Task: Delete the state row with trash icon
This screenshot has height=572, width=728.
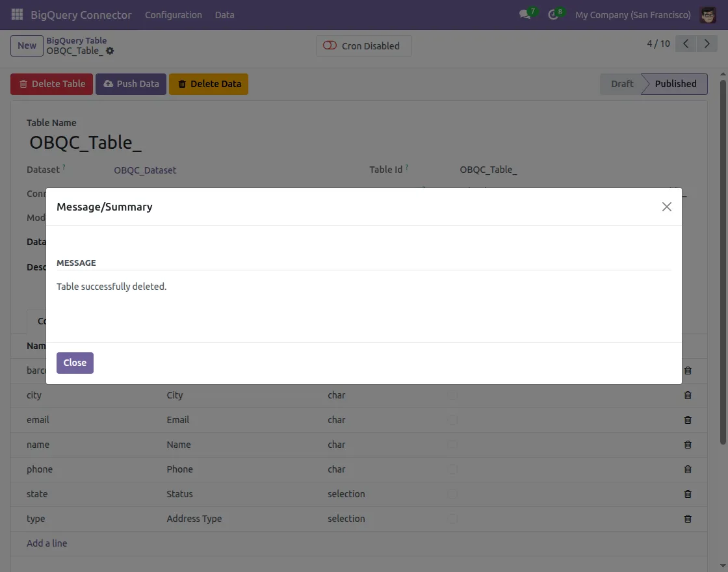Action: coord(688,494)
